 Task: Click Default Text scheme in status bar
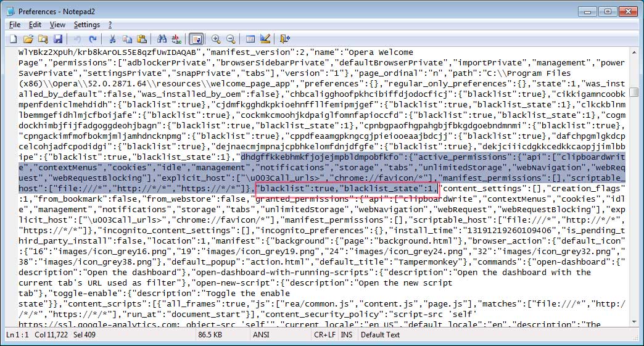coord(380,335)
